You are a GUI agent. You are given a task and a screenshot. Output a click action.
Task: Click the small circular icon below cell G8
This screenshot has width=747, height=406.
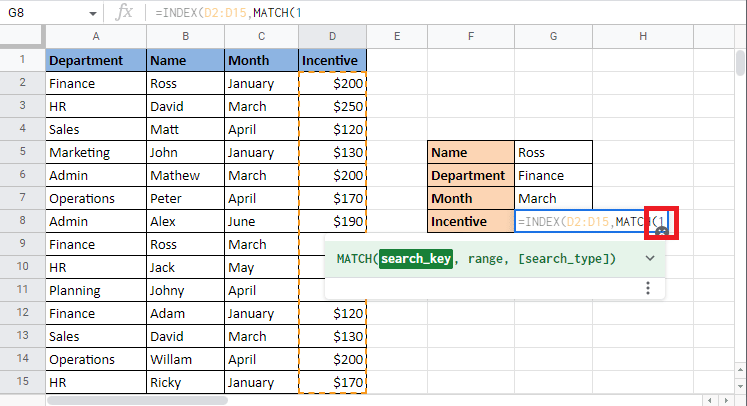coord(661,232)
